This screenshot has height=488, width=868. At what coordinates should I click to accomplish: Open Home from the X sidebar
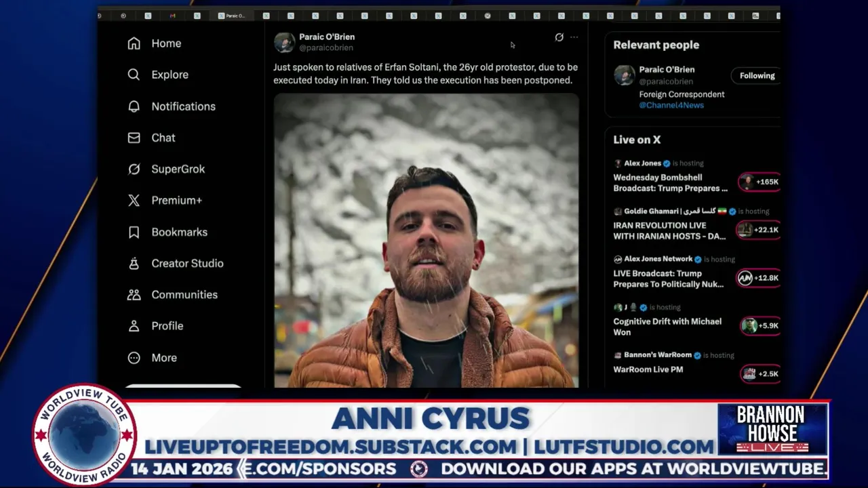155,43
